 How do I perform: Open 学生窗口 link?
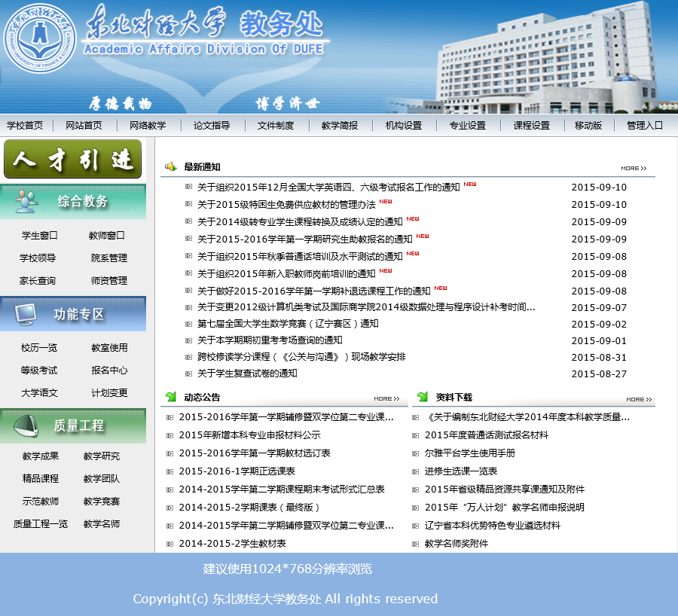[x=40, y=236]
